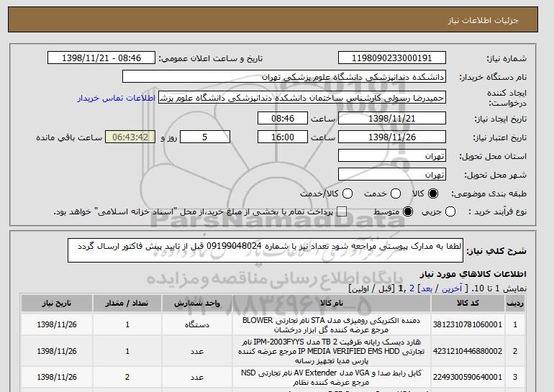Screen dimensions: 554x392
Task: Click delivery city field تهران
Action: pyautogui.click(x=392, y=175)
